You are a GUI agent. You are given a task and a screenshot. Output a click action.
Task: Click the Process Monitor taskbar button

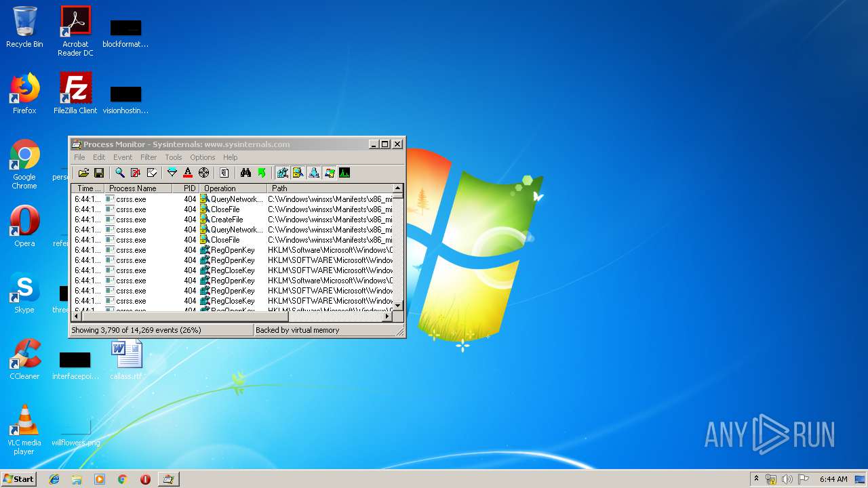coord(168,479)
